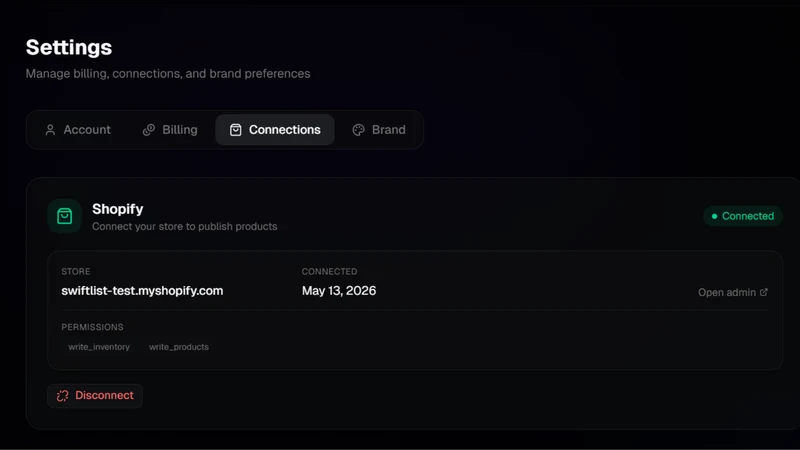Open the Shopify admin link
The height and width of the screenshot is (450, 800).
pyautogui.click(x=733, y=292)
